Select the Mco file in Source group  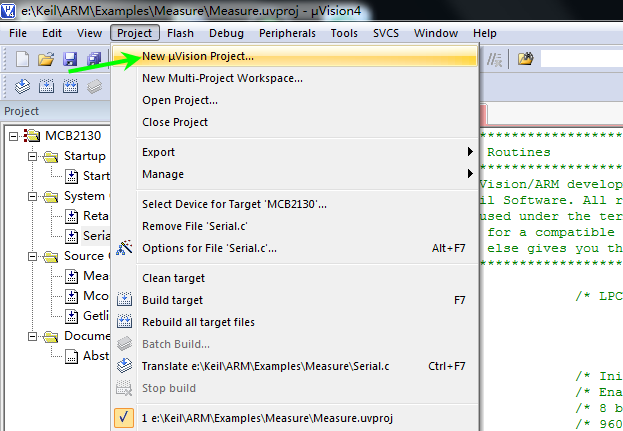pos(95,296)
